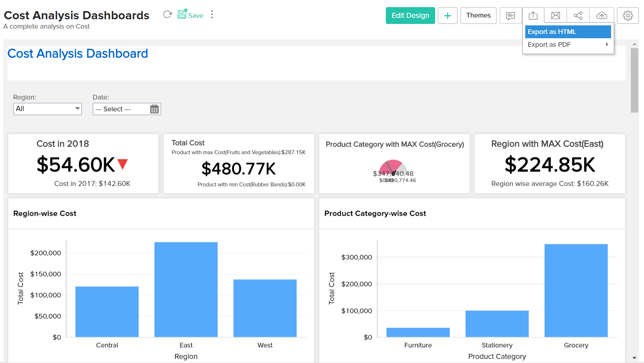Click the vertical scrollbar thumb
This screenshot has height=363, width=644.
634,80
